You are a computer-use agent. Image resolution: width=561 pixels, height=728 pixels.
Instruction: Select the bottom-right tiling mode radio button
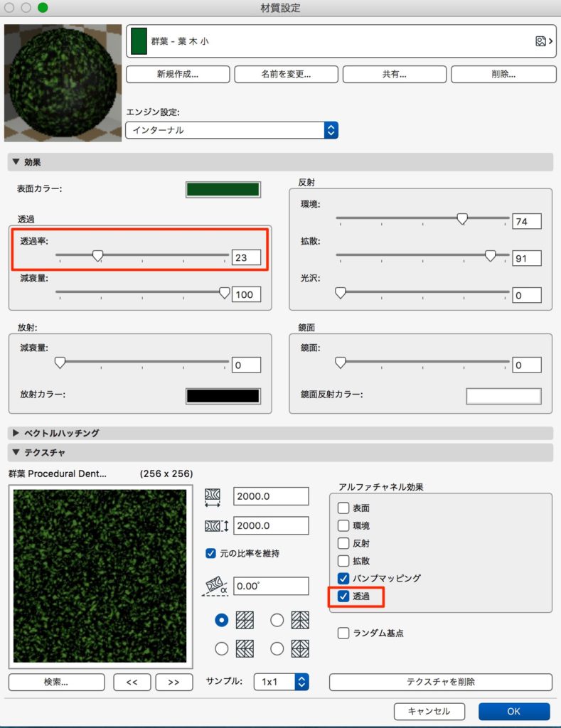pyautogui.click(x=277, y=648)
